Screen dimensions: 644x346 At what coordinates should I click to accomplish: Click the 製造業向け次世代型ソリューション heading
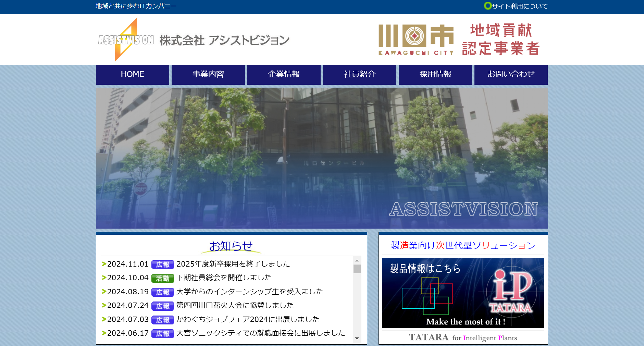[x=463, y=245]
